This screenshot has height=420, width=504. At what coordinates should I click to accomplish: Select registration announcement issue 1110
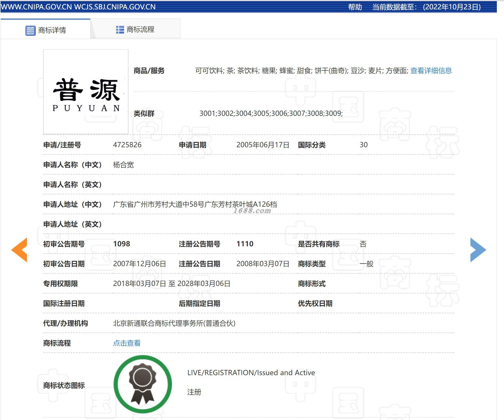point(245,244)
